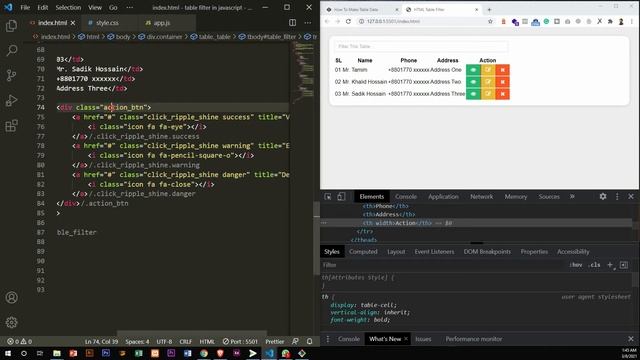
Task: Open the Spaces: 4 indentation picker
Action: 137,341
